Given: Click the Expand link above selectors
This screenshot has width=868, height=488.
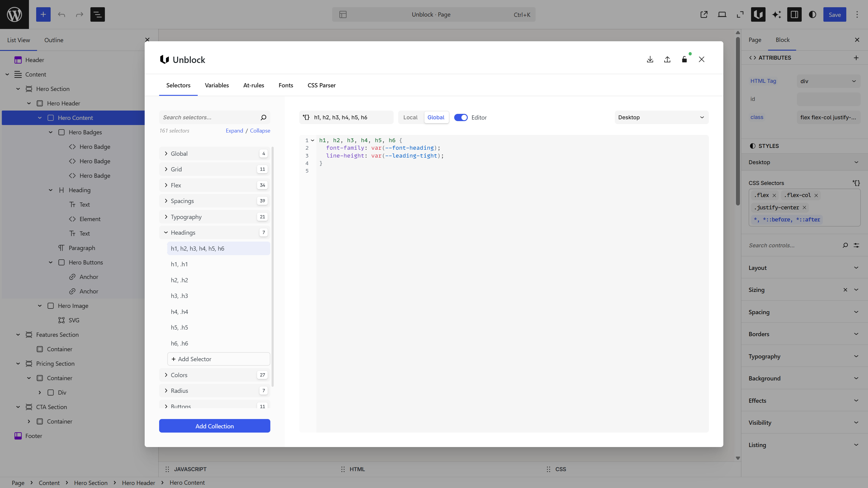Looking at the screenshot, I should coord(234,131).
